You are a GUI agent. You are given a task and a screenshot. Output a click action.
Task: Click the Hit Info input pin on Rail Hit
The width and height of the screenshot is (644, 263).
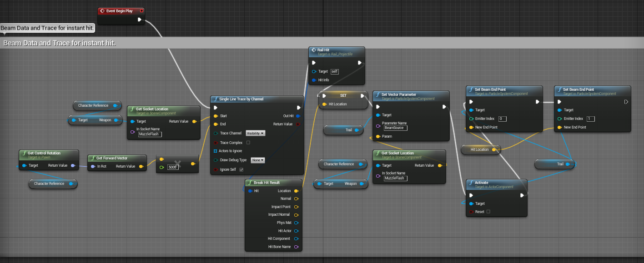coord(314,80)
